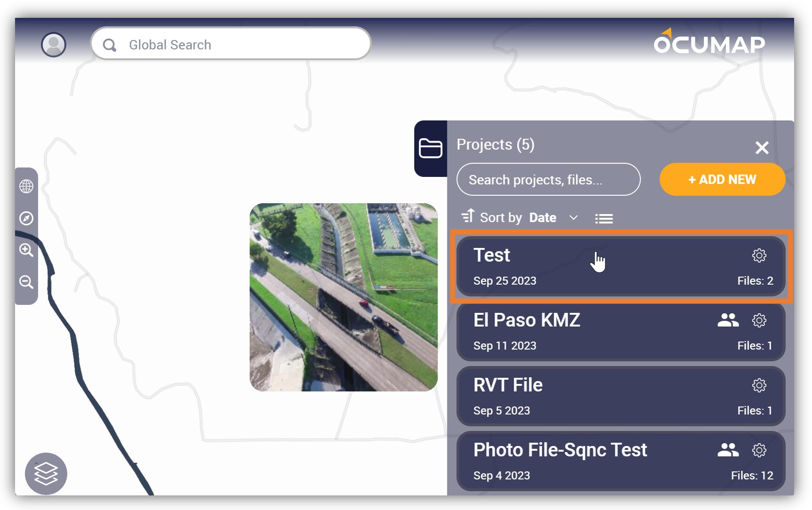Switch to list view of projects
The image size is (812, 510).
pyautogui.click(x=604, y=218)
